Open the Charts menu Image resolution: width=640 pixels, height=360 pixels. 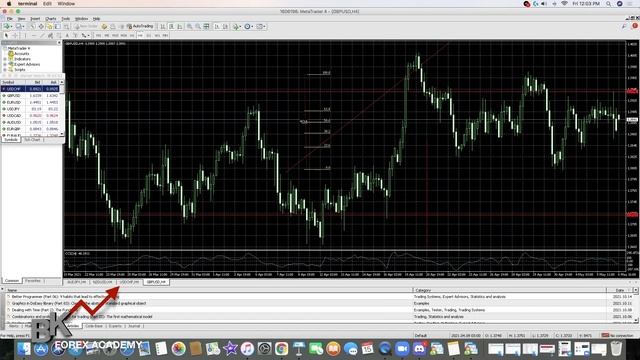pos(51,19)
